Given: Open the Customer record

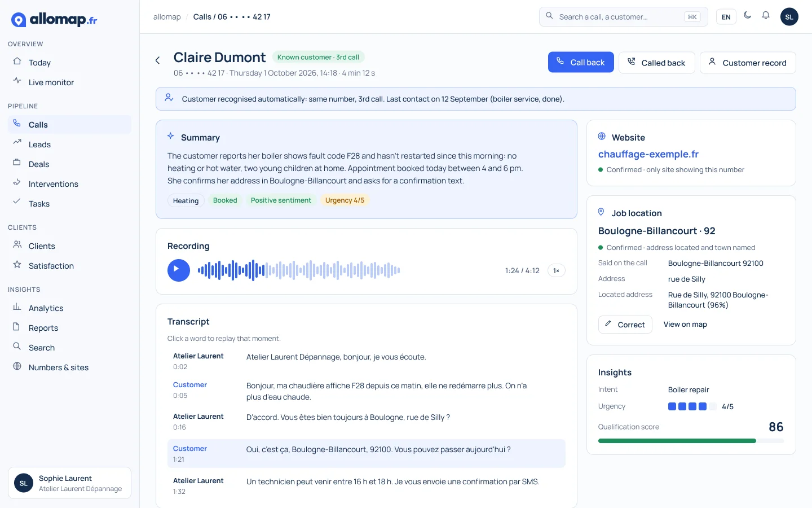Looking at the screenshot, I should pyautogui.click(x=748, y=63).
